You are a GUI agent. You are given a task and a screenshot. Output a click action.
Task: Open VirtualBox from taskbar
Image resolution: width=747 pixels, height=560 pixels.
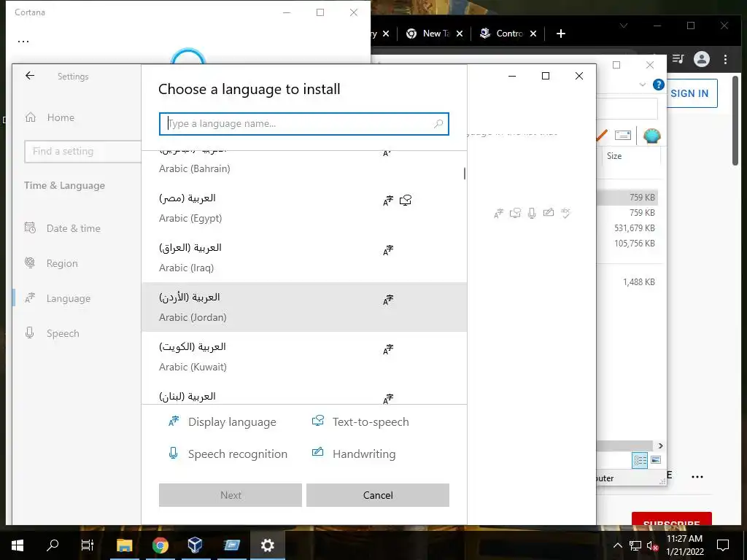pos(196,545)
